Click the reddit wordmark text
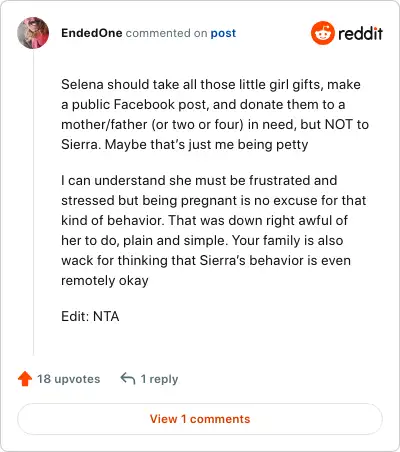This screenshot has width=400, height=452. click(x=360, y=33)
